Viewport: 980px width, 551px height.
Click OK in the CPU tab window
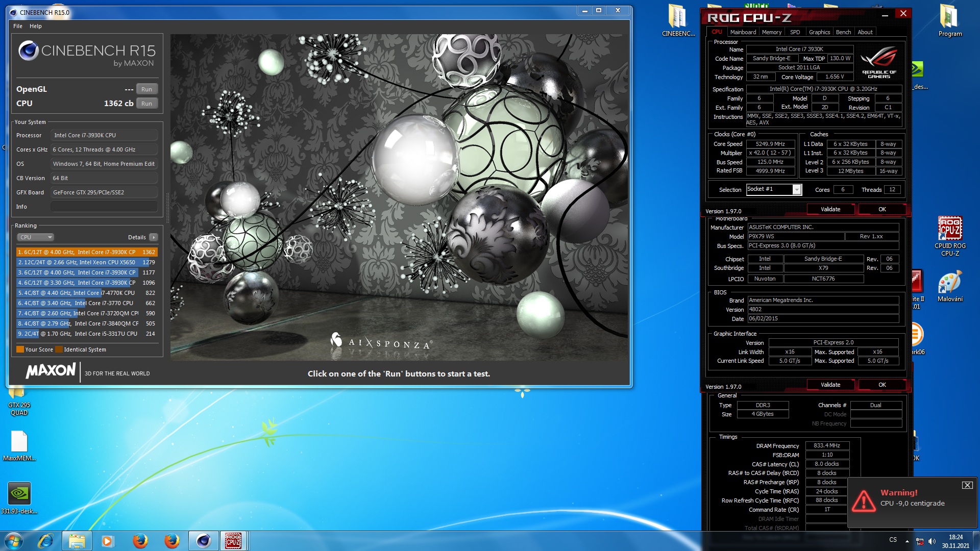(882, 209)
